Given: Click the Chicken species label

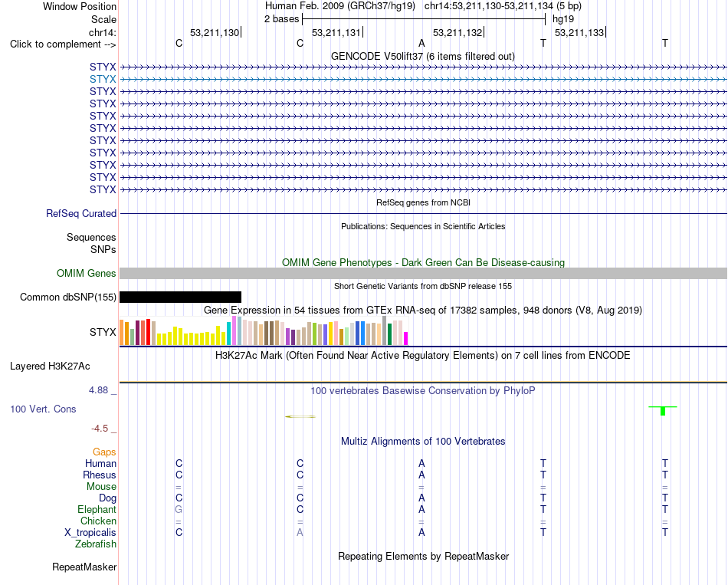Looking at the screenshot, I should (98, 521).
